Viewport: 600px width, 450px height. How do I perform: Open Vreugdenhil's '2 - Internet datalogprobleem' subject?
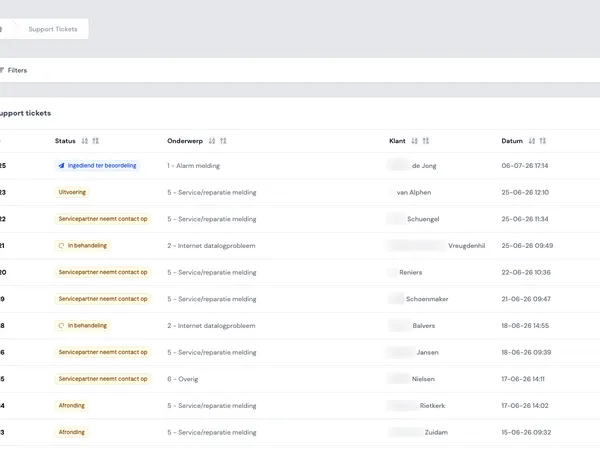click(211, 246)
